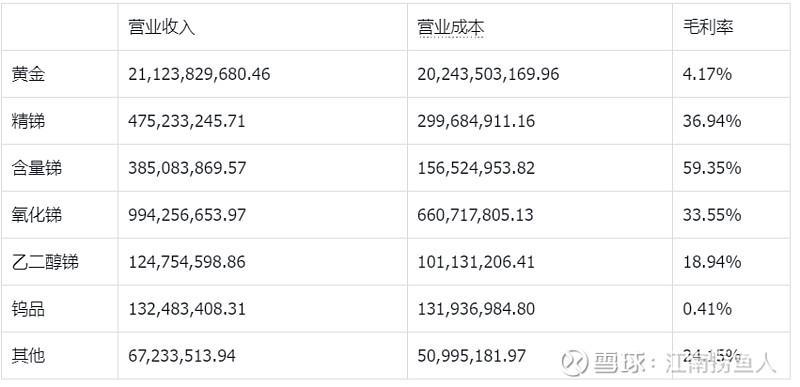Image resolution: width=800 pixels, height=387 pixels.
Task: Click the 乙二醇锑 row label
Action: tap(45, 263)
